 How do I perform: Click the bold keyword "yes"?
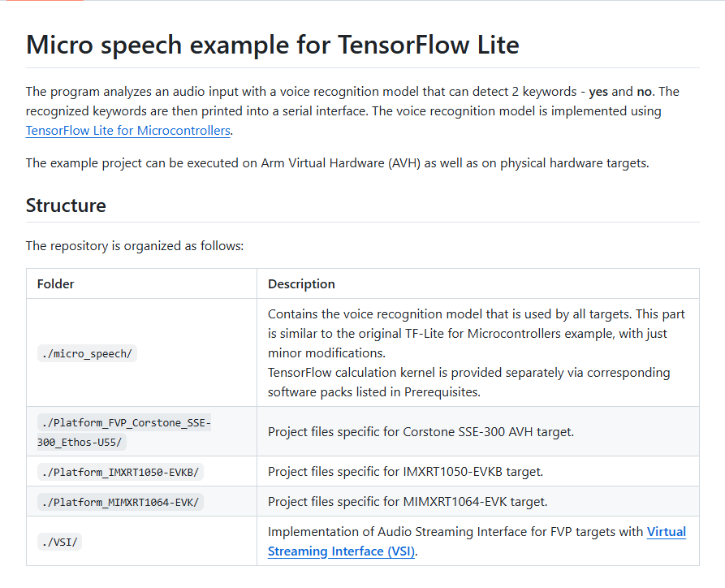pos(598,91)
